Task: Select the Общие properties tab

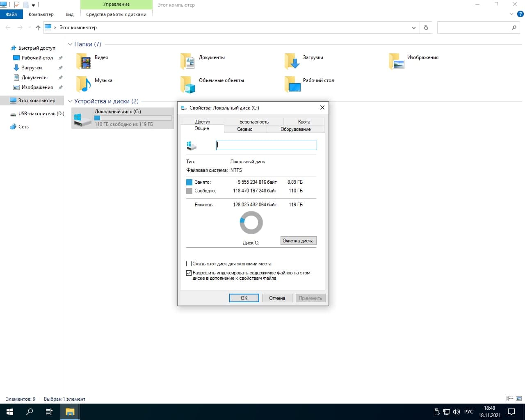Action: point(202,128)
